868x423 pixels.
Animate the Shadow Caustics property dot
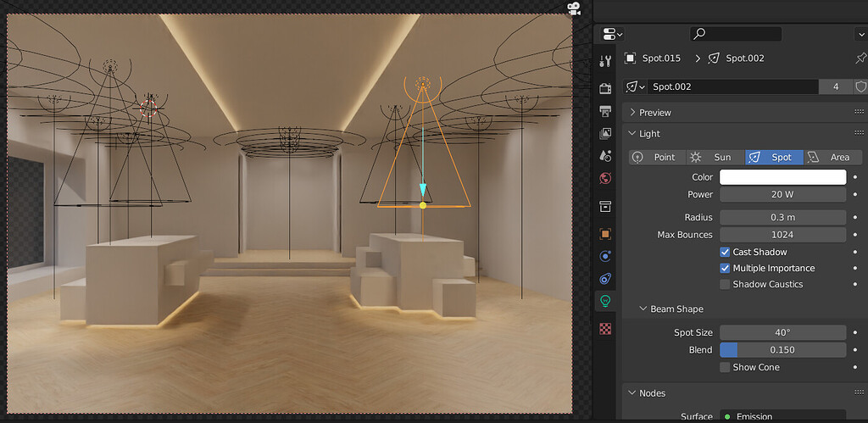(855, 284)
